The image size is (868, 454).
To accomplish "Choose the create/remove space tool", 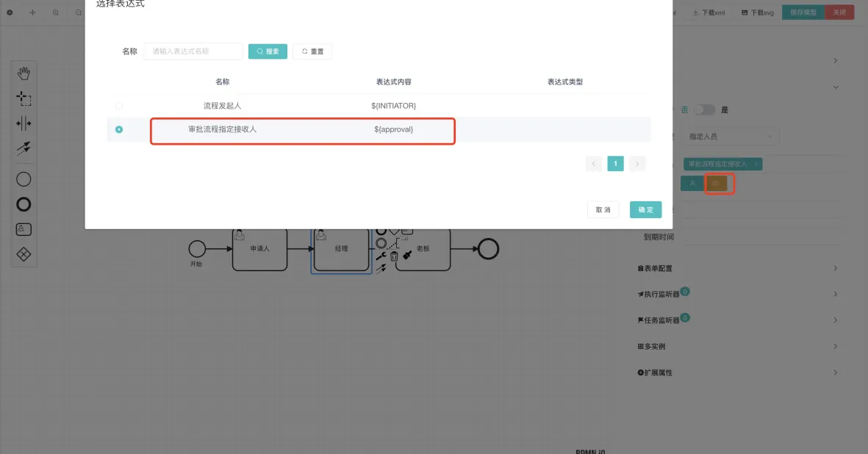I will click(x=24, y=123).
